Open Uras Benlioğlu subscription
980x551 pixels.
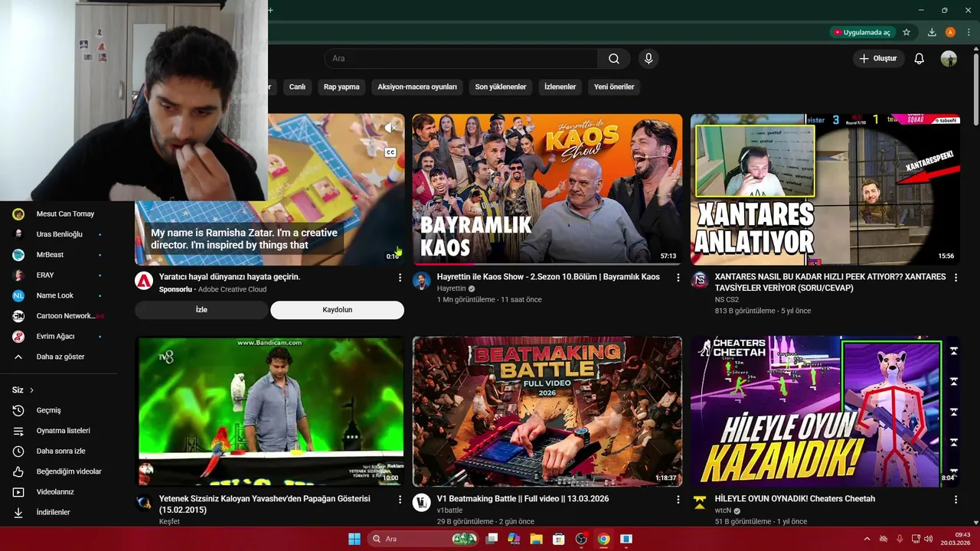pyautogui.click(x=58, y=234)
